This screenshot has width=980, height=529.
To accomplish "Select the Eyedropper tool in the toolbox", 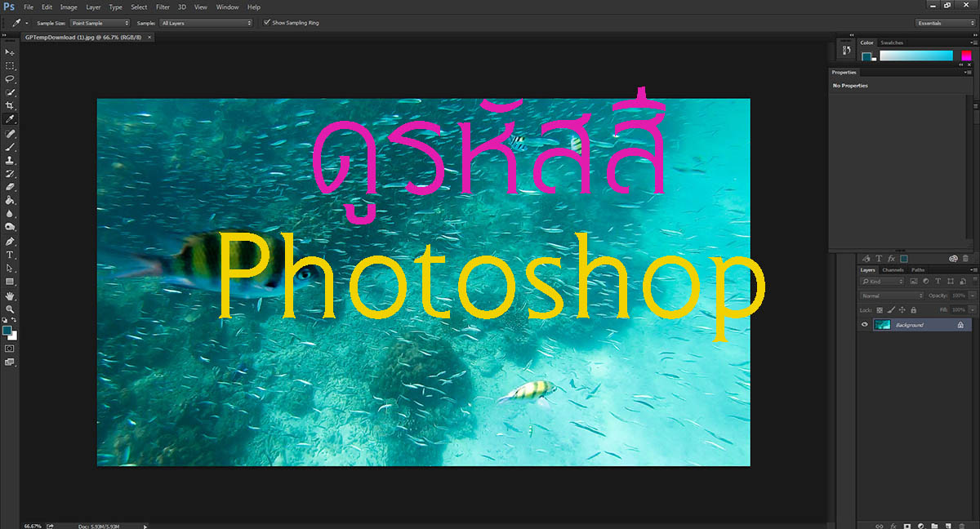I will click(10, 119).
